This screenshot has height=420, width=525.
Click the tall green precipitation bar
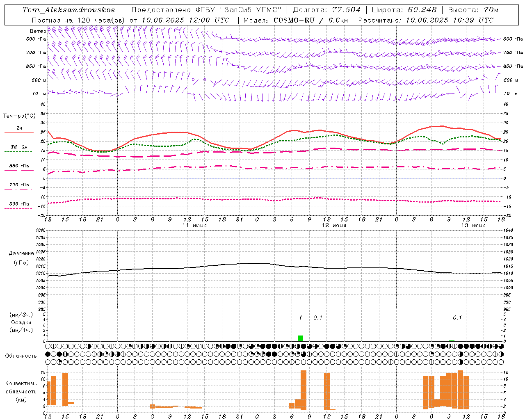click(x=300, y=338)
